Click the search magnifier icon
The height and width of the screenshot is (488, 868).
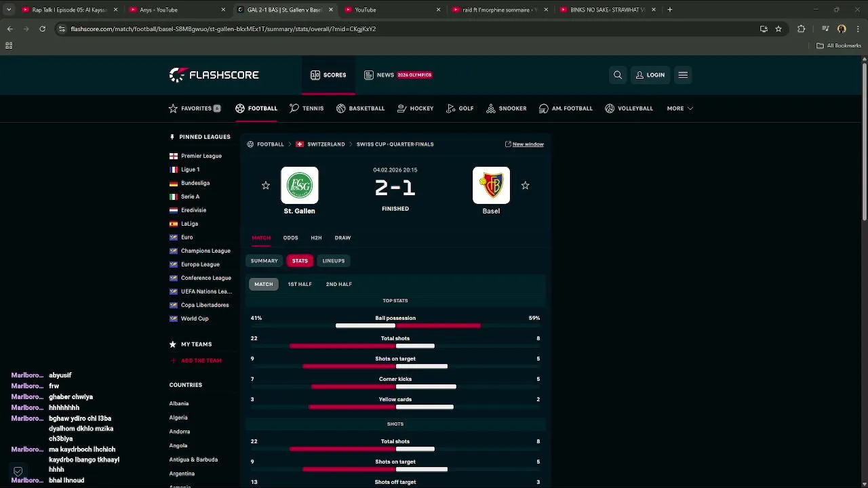618,75
